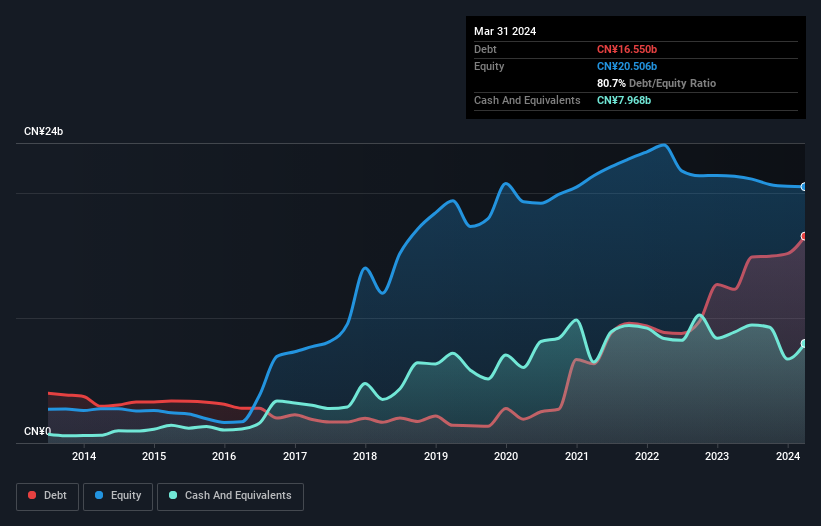
Task: Click the 2021 x-axis label
Action: click(576, 456)
